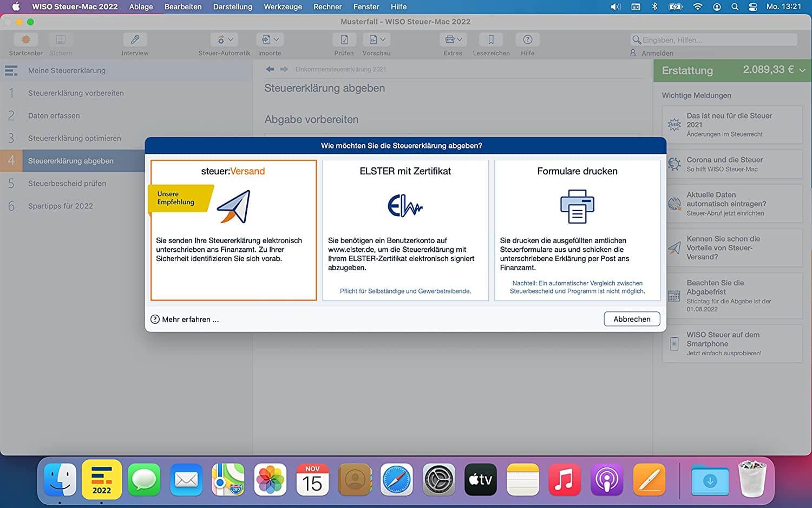
Task: Open the Startcenter toolbar icon
Action: coord(25,40)
